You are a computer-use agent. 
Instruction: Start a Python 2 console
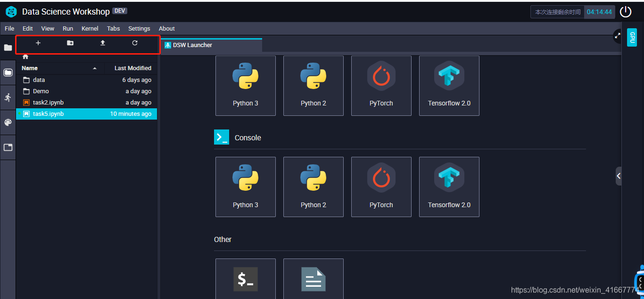pos(314,187)
